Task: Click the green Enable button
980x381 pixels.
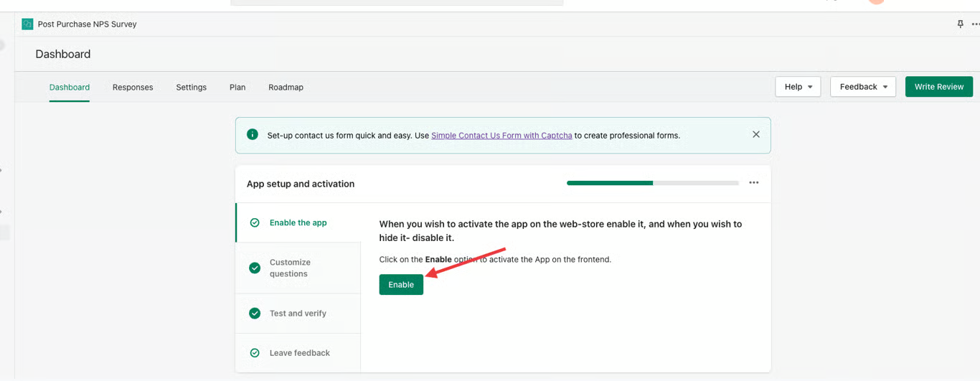Action: click(401, 284)
